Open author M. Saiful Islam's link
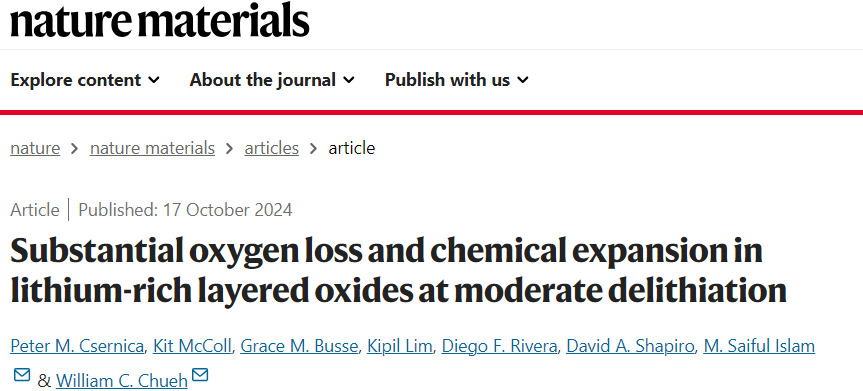 (x=759, y=346)
